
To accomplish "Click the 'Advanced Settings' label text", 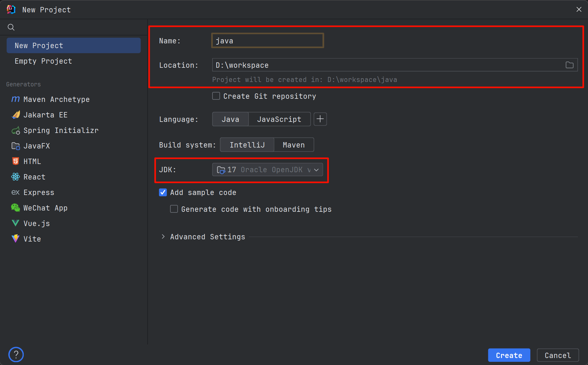I will click(208, 237).
